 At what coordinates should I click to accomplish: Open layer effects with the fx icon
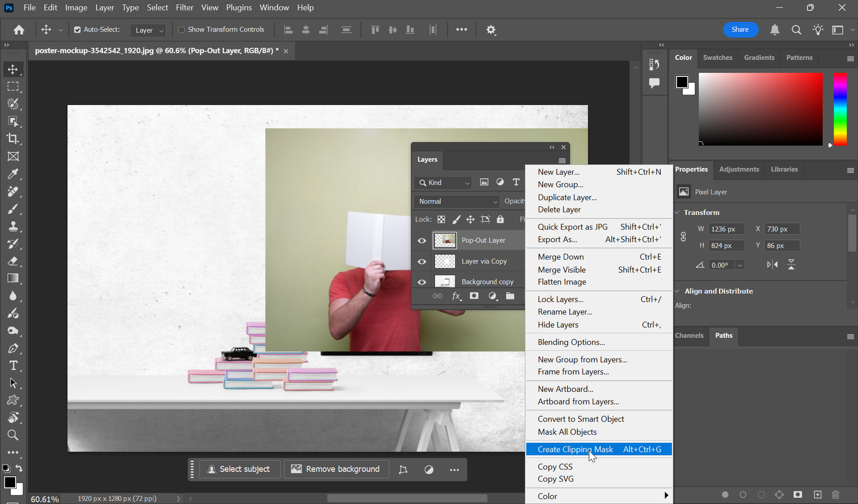pos(456,296)
